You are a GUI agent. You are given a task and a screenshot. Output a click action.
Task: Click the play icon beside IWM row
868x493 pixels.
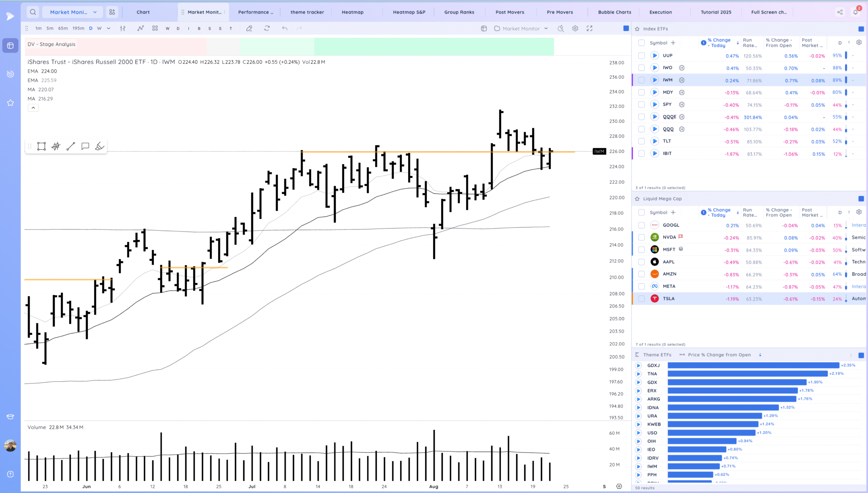[654, 80]
